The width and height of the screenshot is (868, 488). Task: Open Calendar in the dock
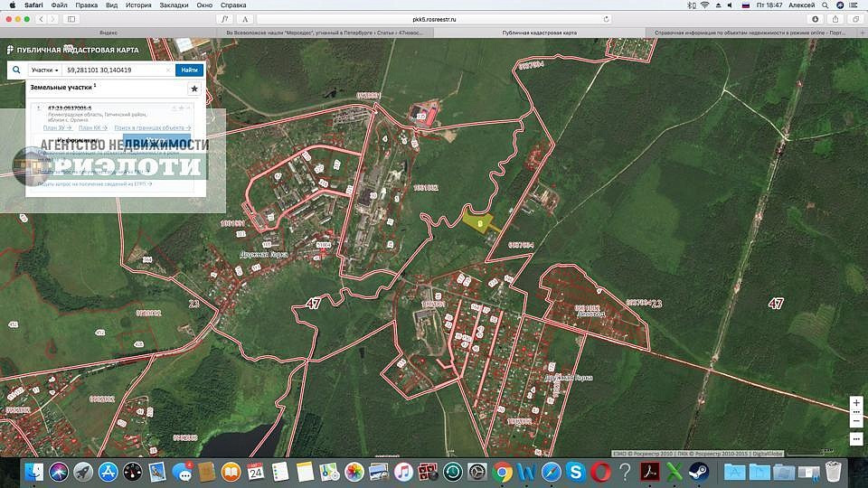[255, 472]
